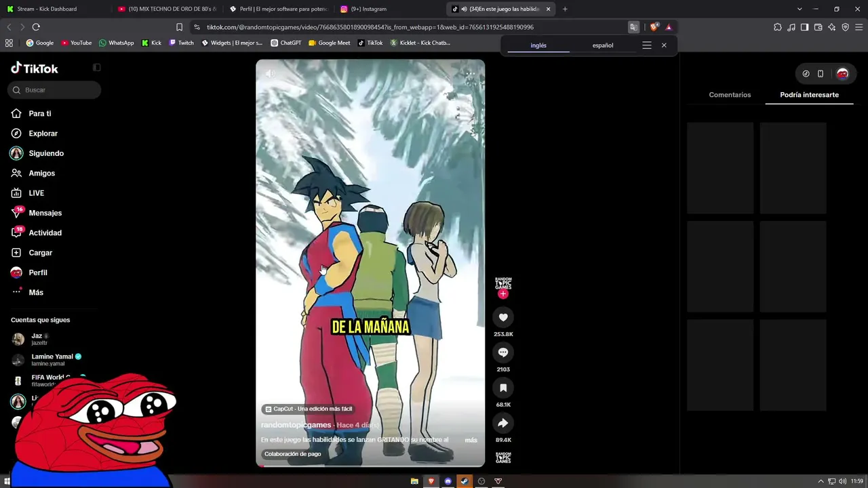The height and width of the screenshot is (488, 868).
Task: Open the Brave Wallet icon
Action: click(x=818, y=27)
